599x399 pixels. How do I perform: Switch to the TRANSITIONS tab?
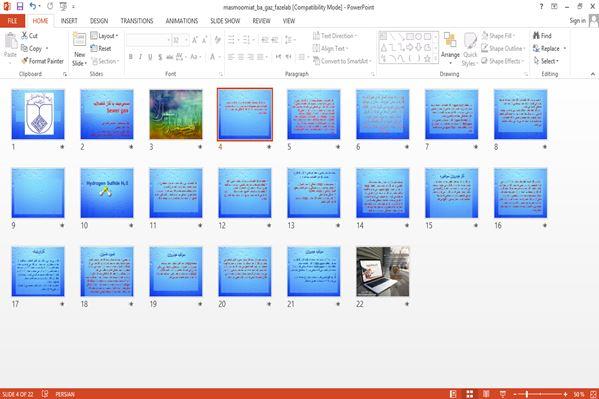click(x=137, y=21)
